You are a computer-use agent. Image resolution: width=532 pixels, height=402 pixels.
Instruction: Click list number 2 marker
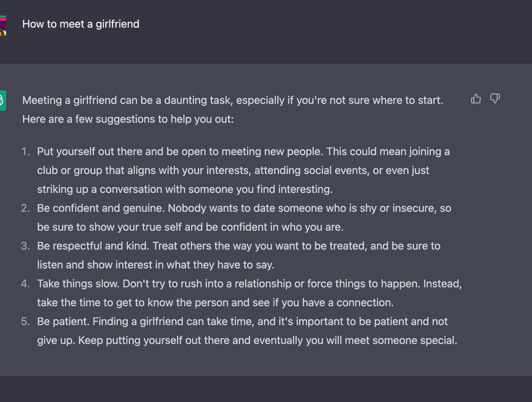[26, 208]
